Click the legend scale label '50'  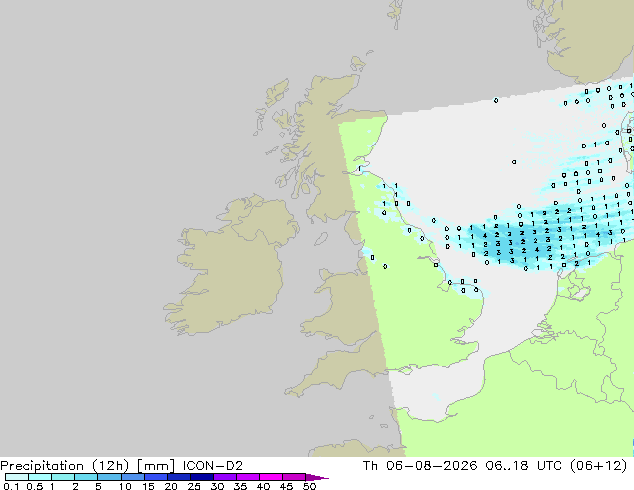click(309, 486)
